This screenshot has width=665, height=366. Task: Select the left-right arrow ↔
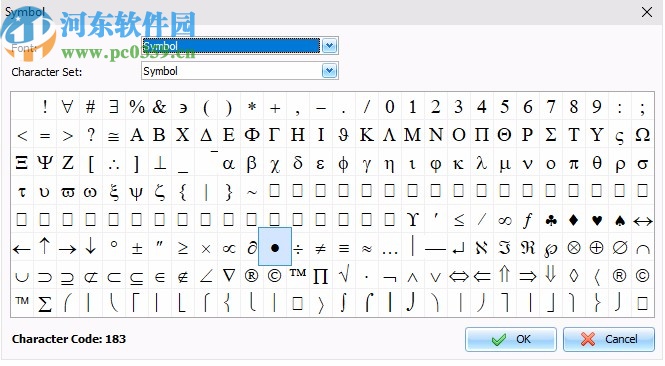tap(643, 220)
